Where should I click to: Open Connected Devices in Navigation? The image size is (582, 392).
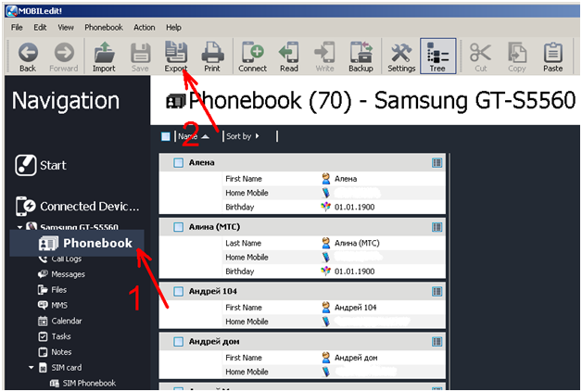[78, 206]
